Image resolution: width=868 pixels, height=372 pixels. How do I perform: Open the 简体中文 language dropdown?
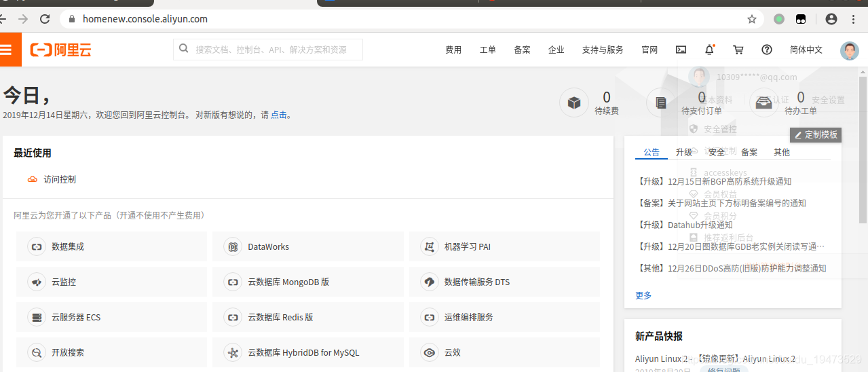pyautogui.click(x=806, y=50)
